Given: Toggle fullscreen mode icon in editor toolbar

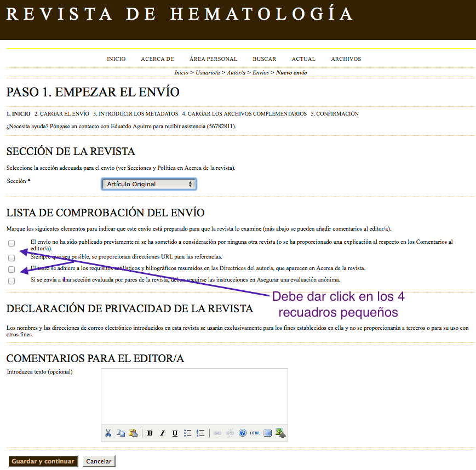Looking at the screenshot, I should click(267, 433).
